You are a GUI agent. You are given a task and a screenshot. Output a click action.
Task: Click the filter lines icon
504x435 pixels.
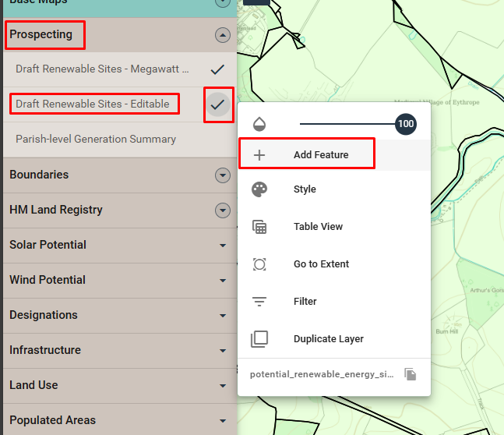tap(259, 302)
